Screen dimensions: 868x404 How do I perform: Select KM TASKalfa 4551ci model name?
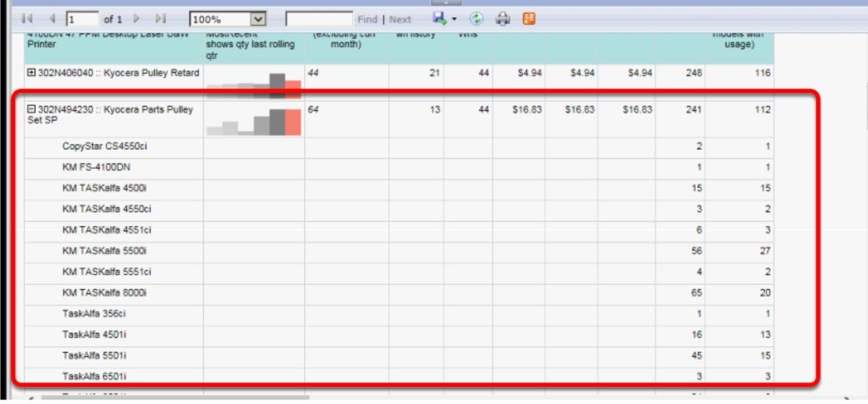[107, 230]
